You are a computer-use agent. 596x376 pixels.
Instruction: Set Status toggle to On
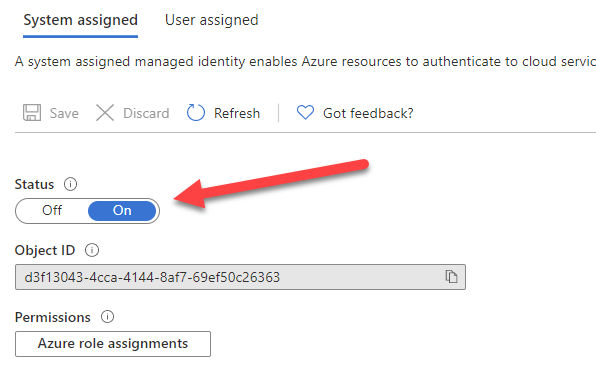122,211
